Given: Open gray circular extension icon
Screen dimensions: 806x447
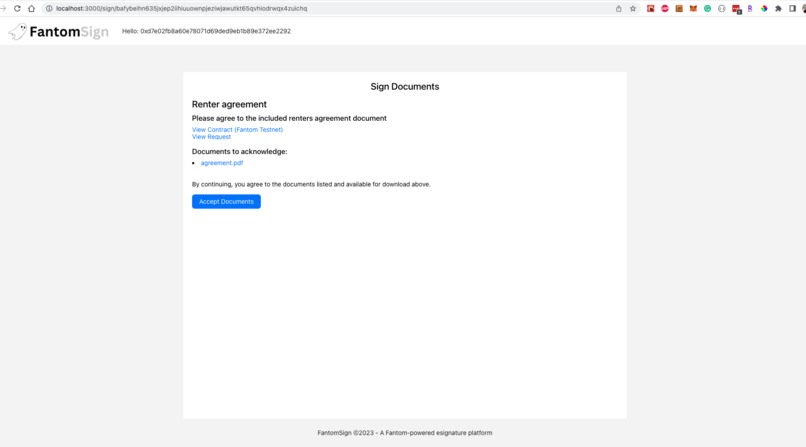Looking at the screenshot, I should tap(722, 8).
